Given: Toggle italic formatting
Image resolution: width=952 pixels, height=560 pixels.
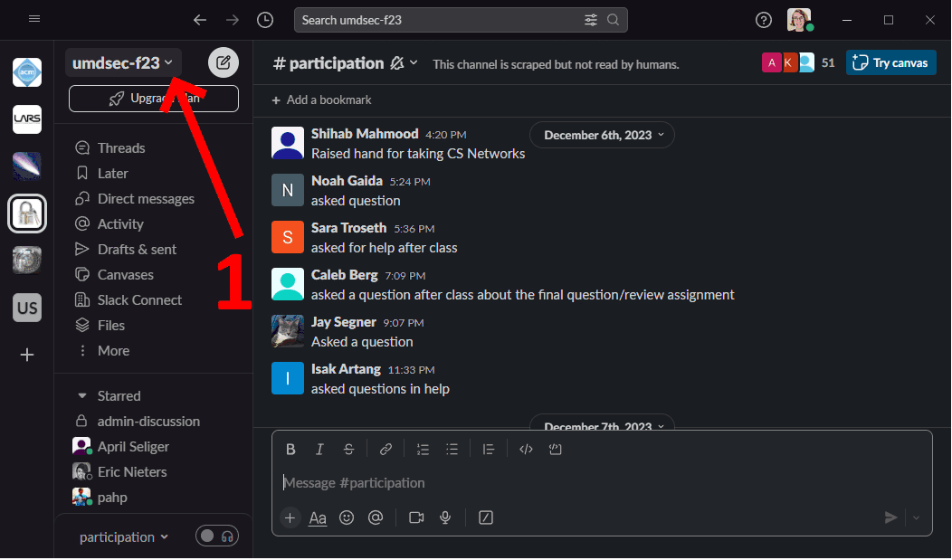Looking at the screenshot, I should (319, 450).
